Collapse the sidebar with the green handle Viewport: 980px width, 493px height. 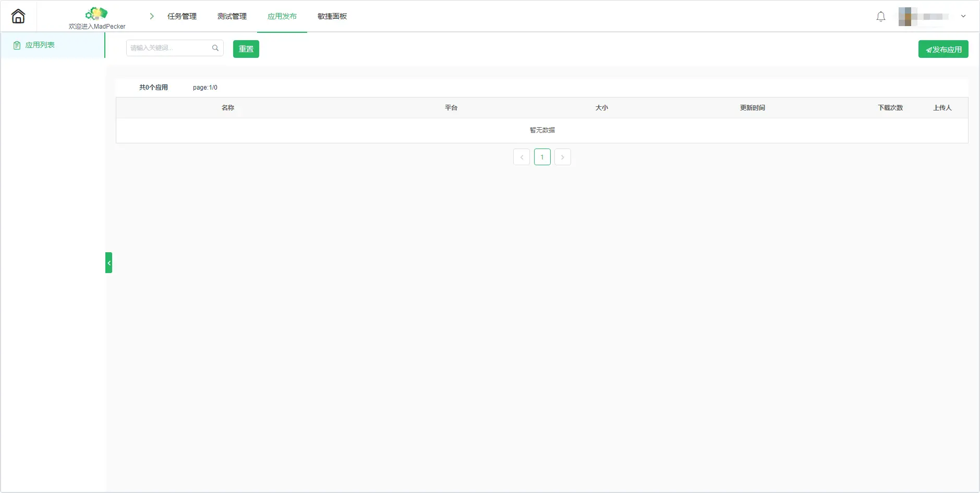tap(108, 263)
